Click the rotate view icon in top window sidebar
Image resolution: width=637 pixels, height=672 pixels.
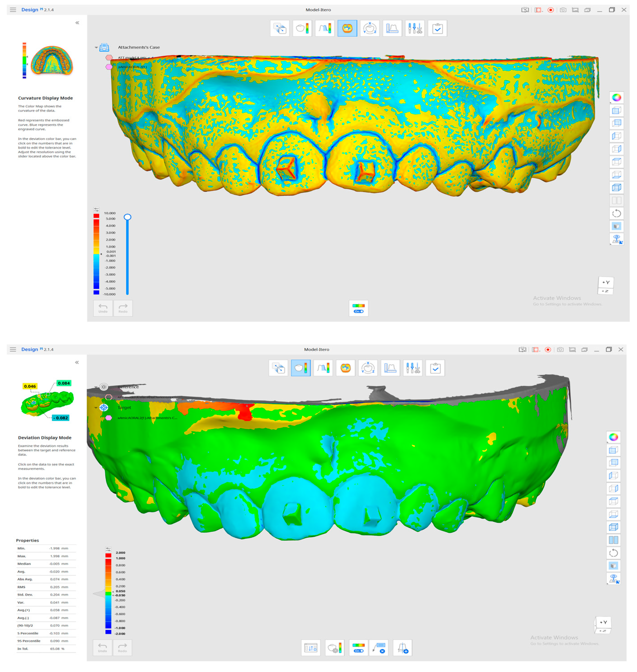coord(616,213)
